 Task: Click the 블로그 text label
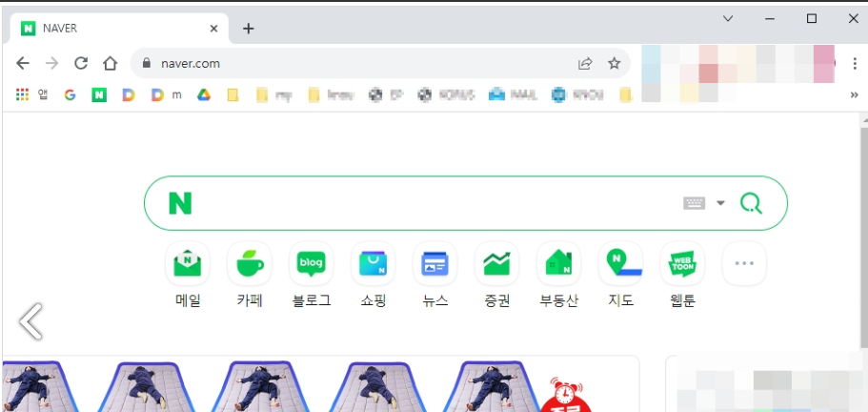[x=312, y=300]
